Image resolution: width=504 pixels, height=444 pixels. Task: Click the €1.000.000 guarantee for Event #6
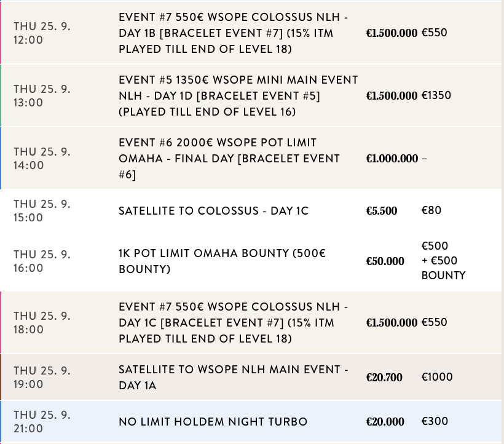click(x=392, y=159)
